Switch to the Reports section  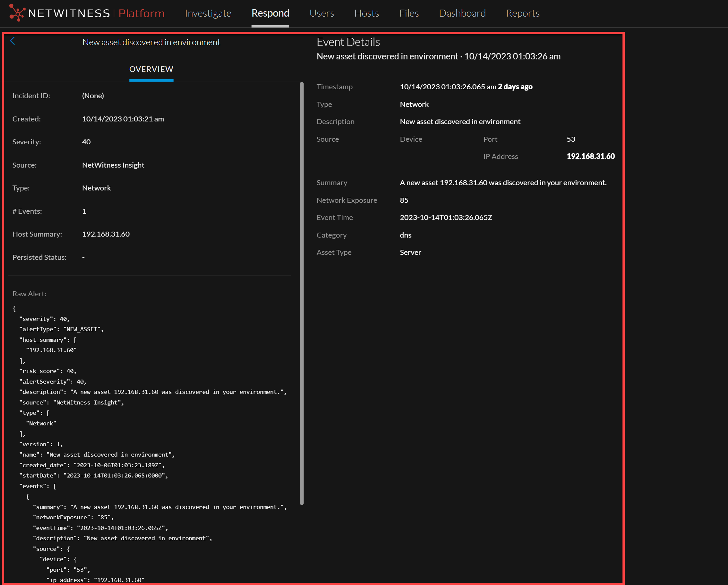522,13
